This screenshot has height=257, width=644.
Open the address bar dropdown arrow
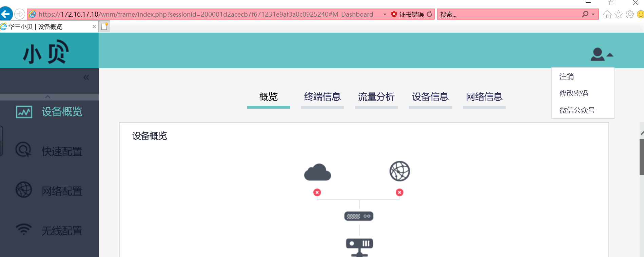(385, 14)
